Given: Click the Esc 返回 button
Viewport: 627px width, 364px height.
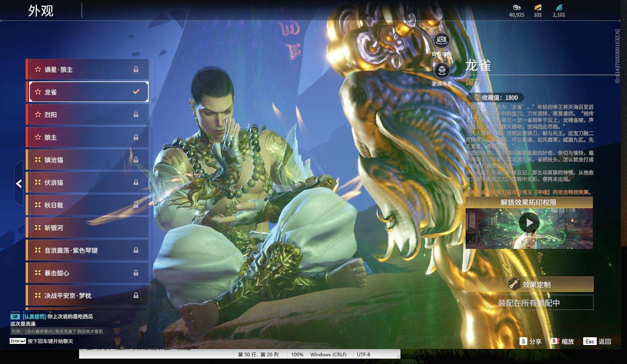Looking at the screenshot, I should pos(598,342).
